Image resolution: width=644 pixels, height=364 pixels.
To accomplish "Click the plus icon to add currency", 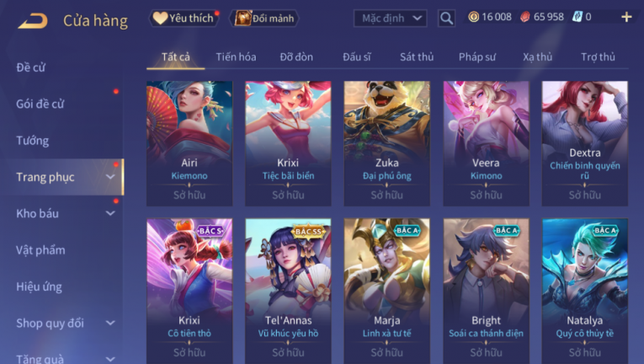I will pos(626,18).
